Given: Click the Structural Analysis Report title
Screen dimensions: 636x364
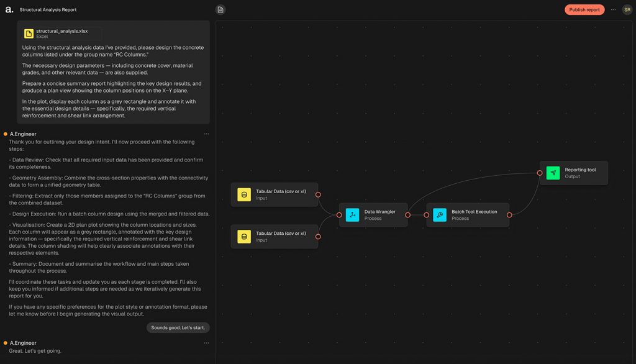Looking at the screenshot, I should pos(48,10).
